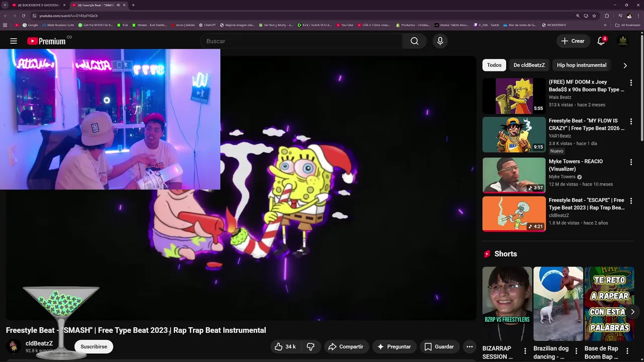Mute the Freestyle Beat tab audio icon
Image resolution: width=644 pixels, height=362 pixels.
[118, 5]
